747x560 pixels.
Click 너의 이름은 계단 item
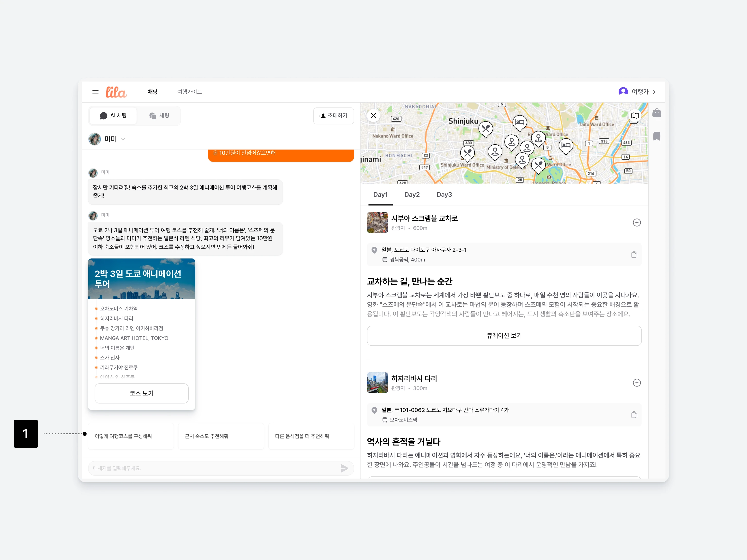pos(117,348)
